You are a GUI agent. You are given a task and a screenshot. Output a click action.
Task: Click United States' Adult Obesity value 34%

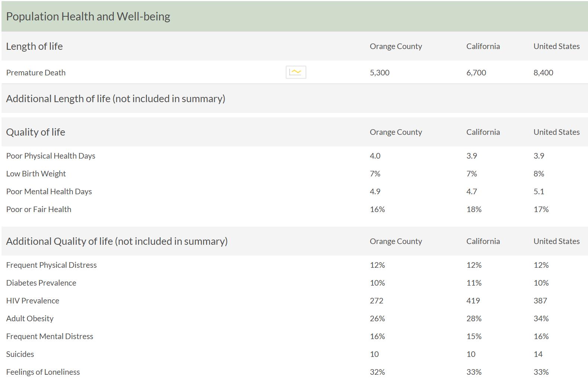[x=541, y=319]
